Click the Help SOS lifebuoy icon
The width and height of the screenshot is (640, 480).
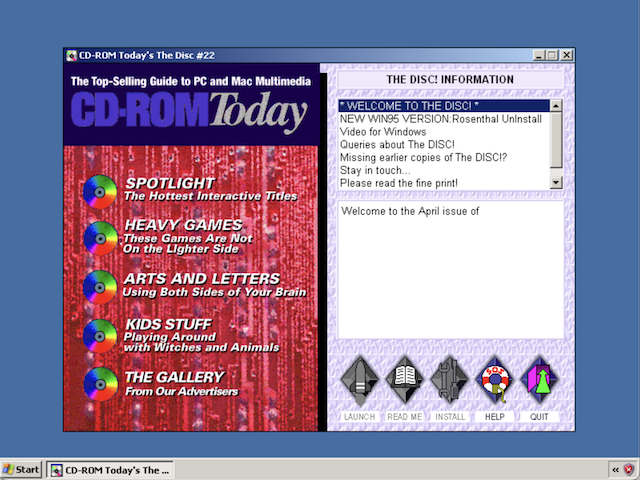click(x=494, y=380)
